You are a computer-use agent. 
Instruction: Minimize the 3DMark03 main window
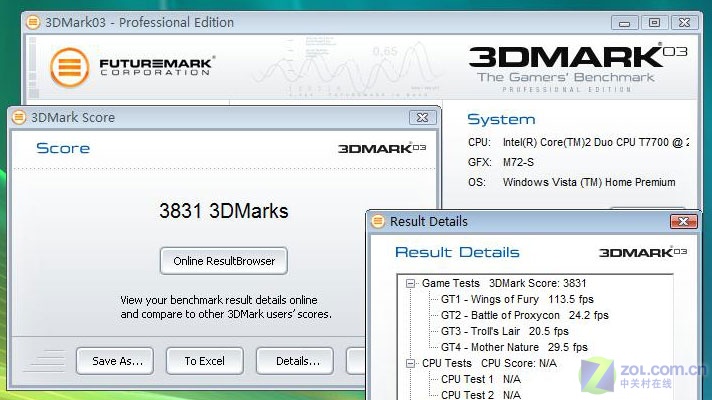click(625, 23)
